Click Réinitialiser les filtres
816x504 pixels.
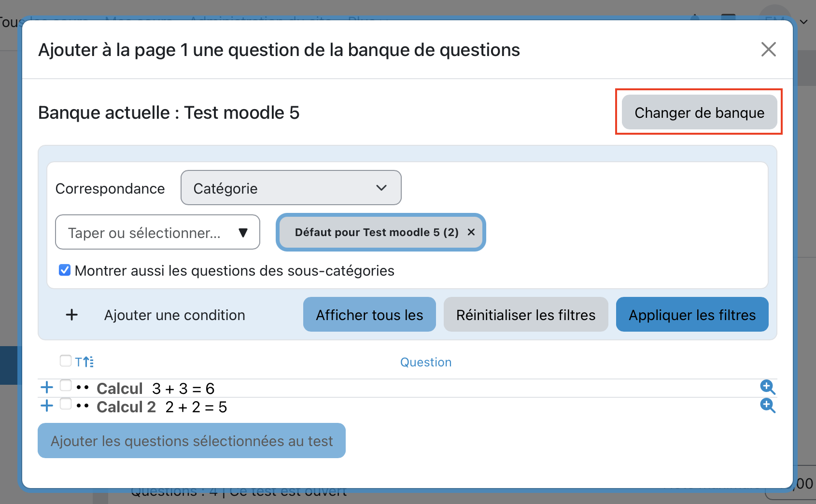pyautogui.click(x=525, y=315)
